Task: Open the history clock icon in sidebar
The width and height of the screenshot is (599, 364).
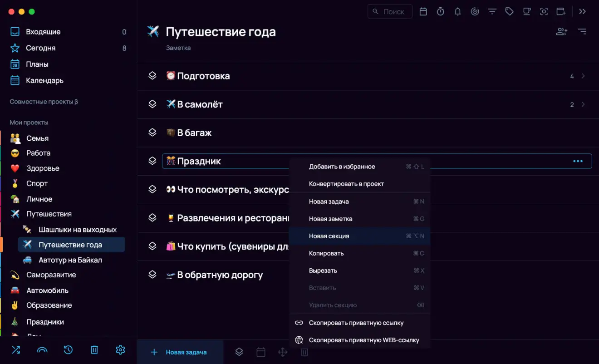Action: (68, 350)
